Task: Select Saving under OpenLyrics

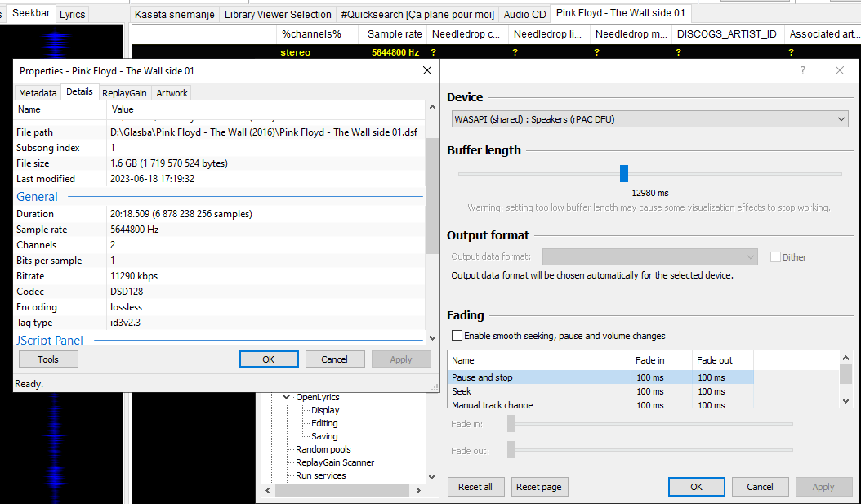Action: pos(324,436)
